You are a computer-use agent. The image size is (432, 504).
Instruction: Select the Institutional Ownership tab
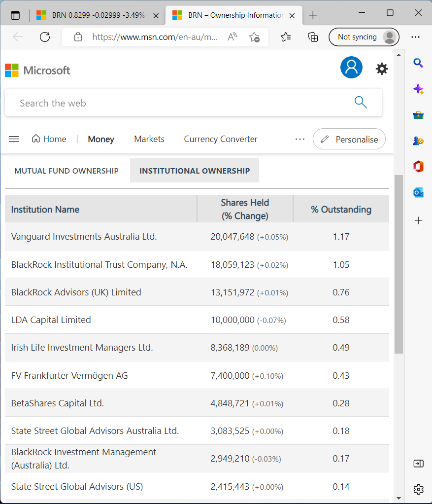195,171
